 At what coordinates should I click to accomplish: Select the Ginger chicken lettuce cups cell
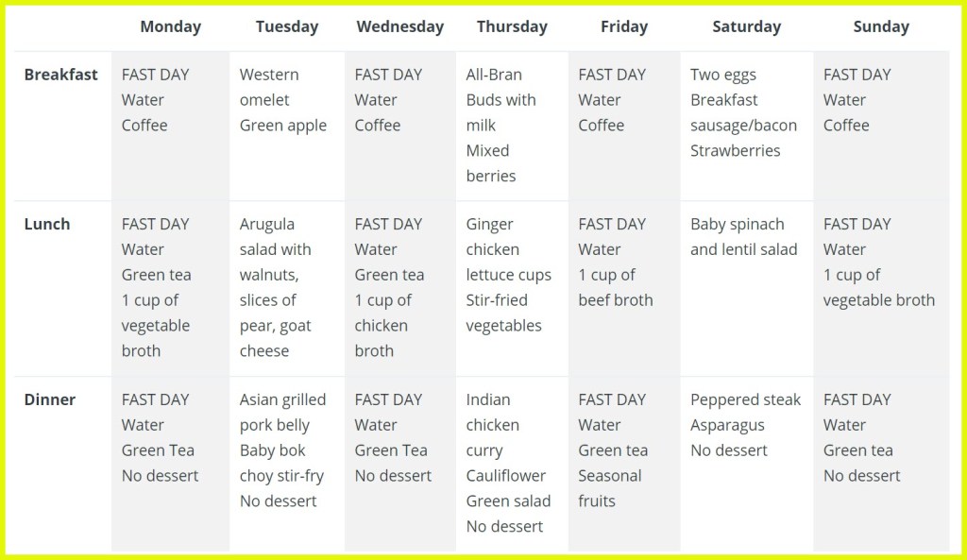pos(508,249)
